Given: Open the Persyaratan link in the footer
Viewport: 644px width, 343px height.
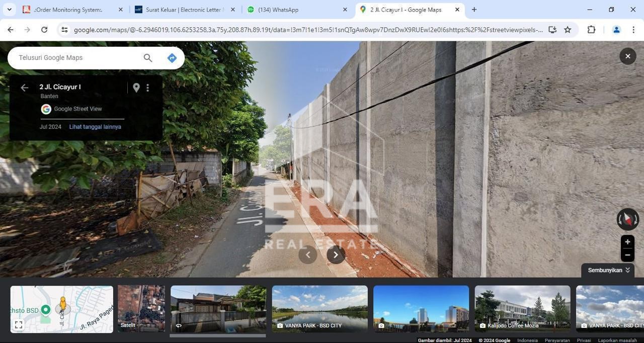Looking at the screenshot, I should (x=557, y=340).
